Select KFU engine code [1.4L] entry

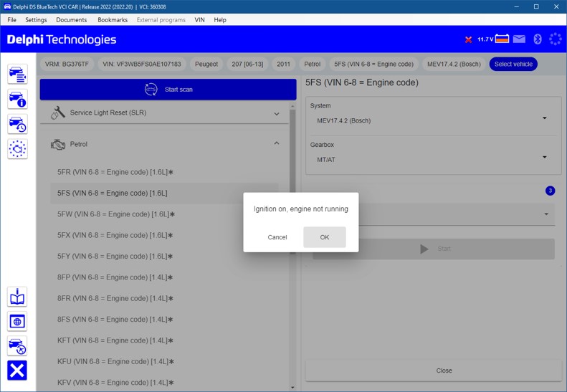(165, 361)
